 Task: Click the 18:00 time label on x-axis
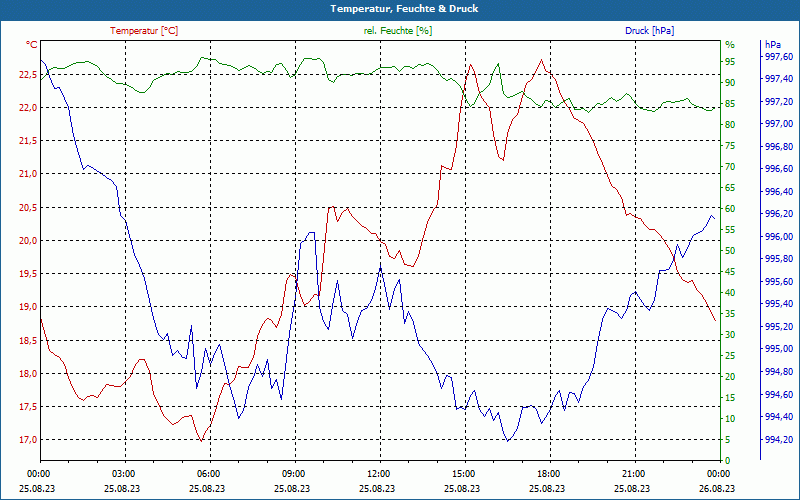coord(547,473)
